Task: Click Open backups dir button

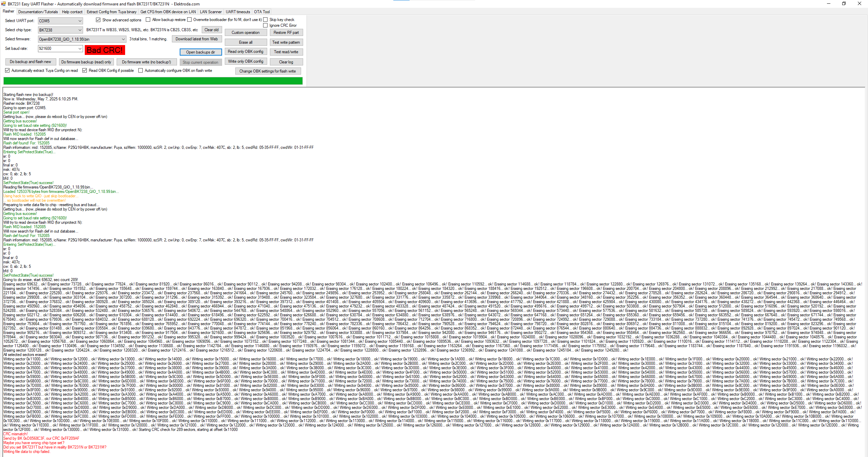Action: point(200,52)
